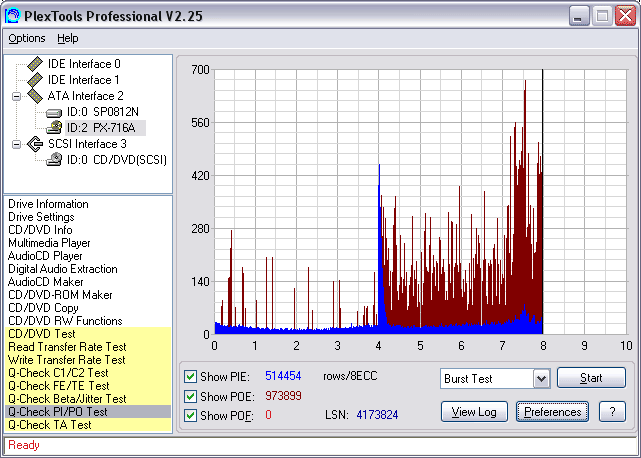
Task: Toggle the Show POE checkbox
Action: 190,396
